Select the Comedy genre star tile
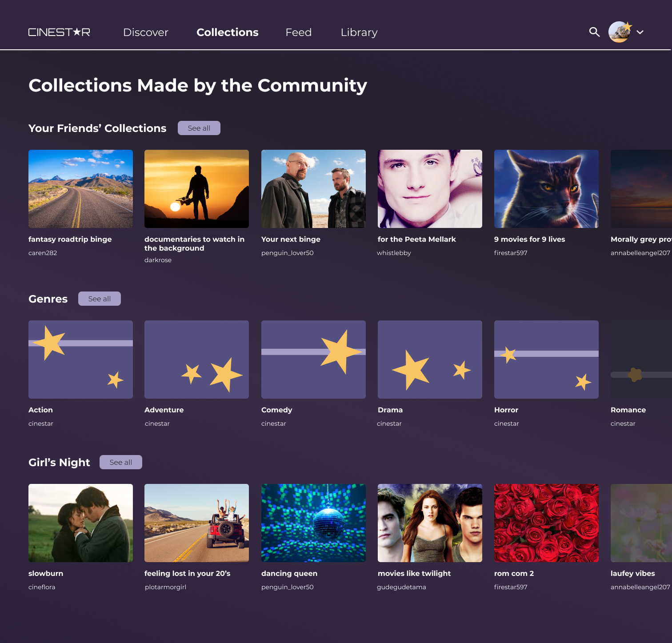 click(313, 359)
